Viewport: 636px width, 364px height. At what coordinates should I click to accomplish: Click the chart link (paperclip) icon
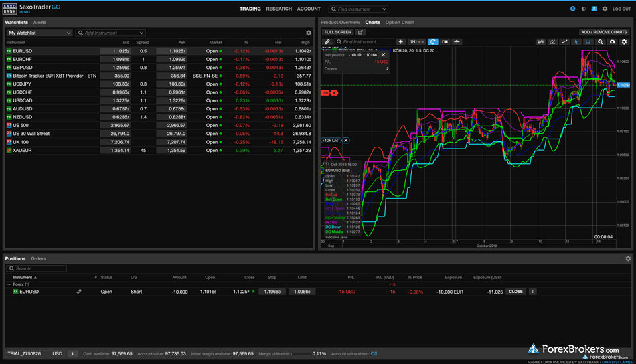point(327,41)
